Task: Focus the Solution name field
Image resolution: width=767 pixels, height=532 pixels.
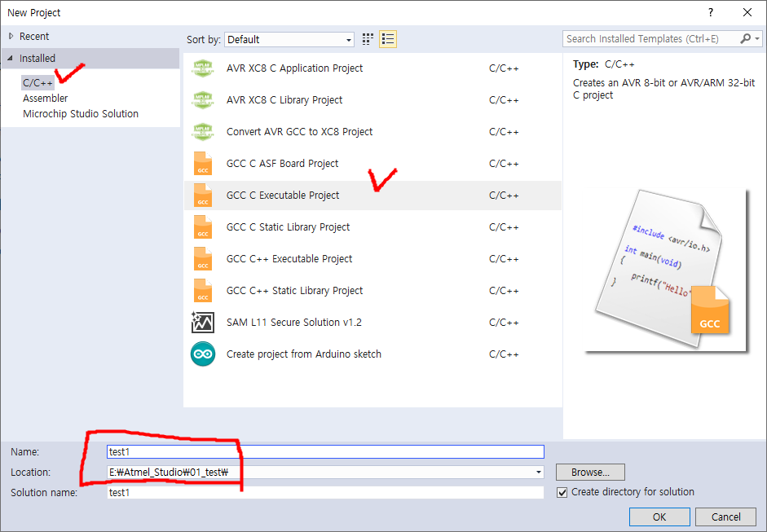Action: tap(325, 492)
